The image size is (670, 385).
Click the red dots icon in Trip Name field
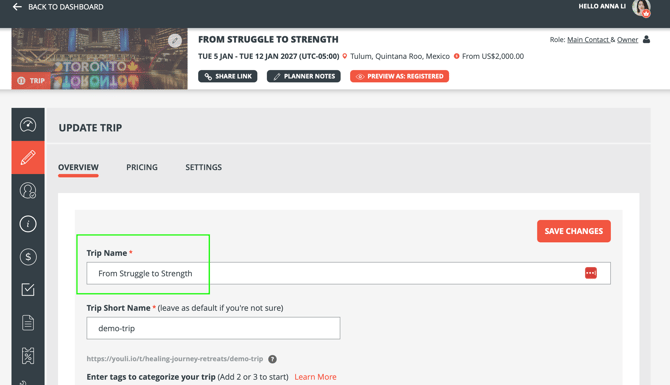(591, 273)
